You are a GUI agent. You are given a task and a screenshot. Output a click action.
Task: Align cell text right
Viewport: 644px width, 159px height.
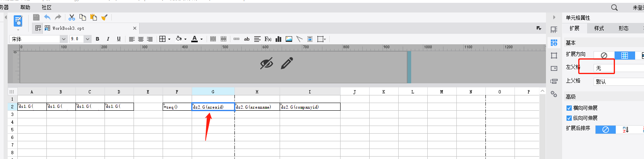[150, 39]
